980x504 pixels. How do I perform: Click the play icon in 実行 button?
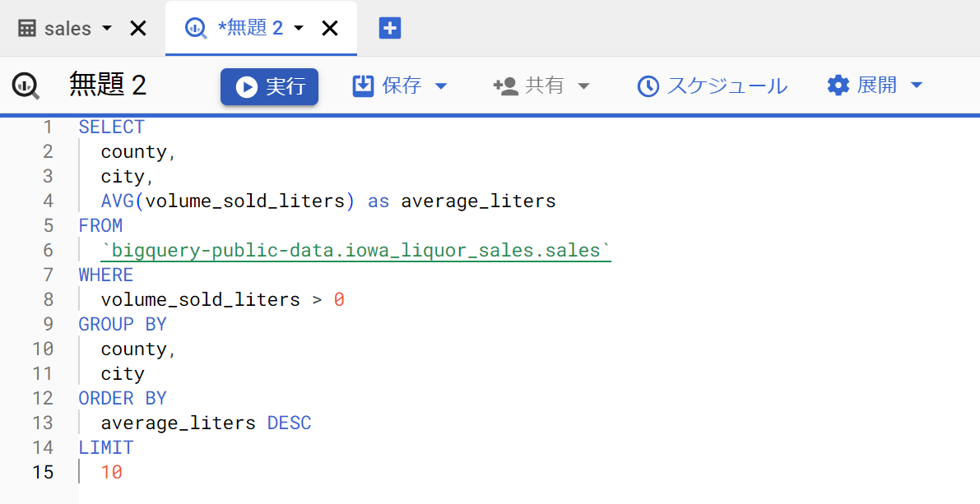[246, 87]
